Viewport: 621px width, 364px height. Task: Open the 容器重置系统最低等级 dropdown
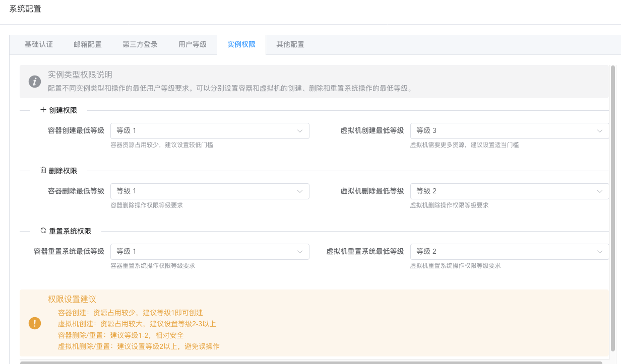point(210,252)
